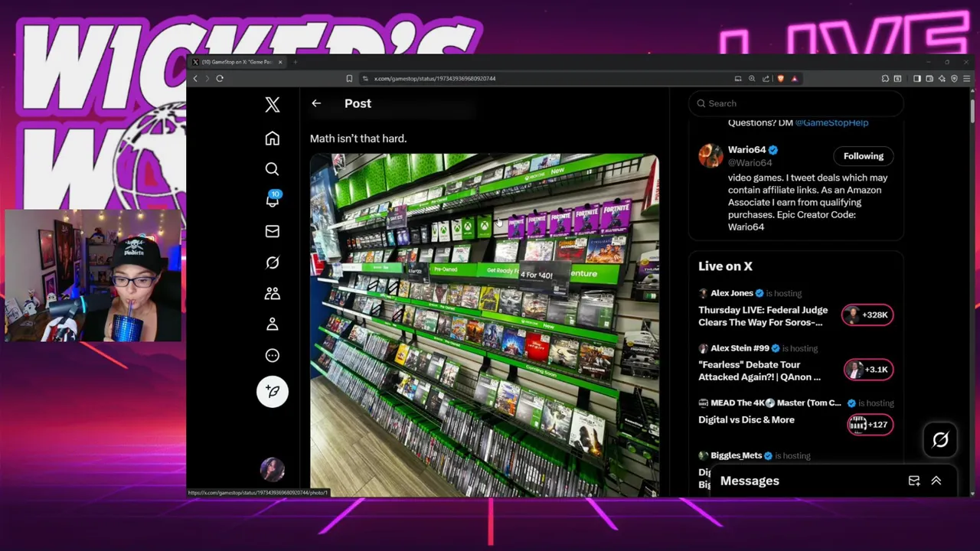
Task: Open Brave Shields lion icon
Action: (x=780, y=78)
